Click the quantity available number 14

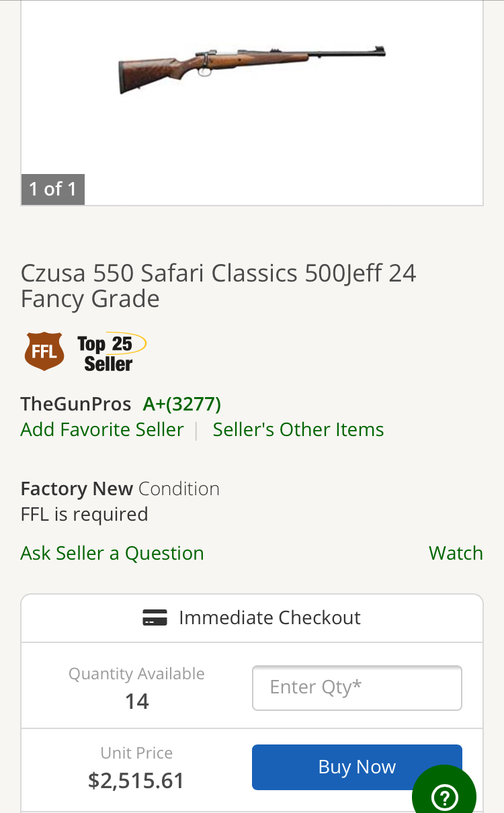pos(136,701)
